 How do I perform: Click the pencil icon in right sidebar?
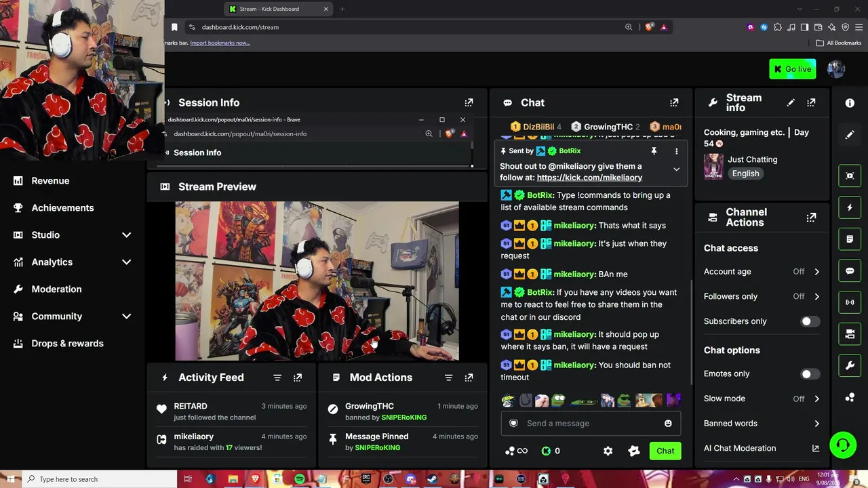click(850, 135)
